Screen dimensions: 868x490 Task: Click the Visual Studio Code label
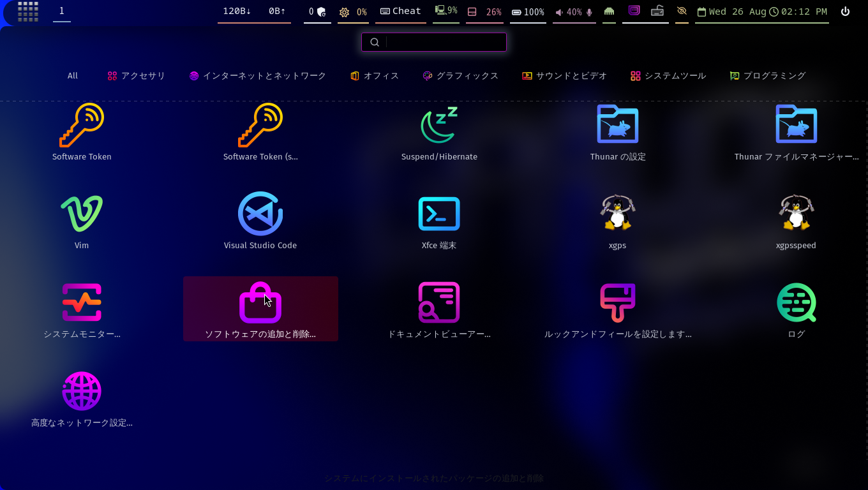pyautogui.click(x=260, y=246)
